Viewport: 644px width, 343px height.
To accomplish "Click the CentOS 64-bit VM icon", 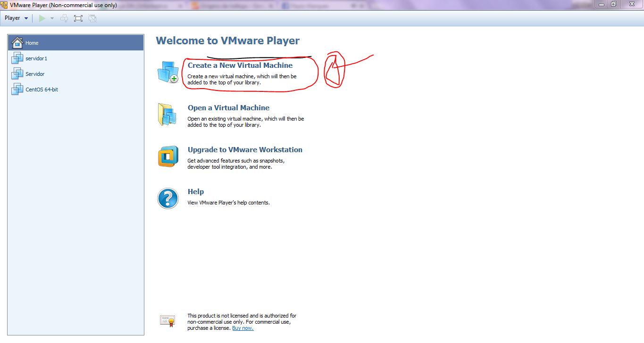I will 17,90.
